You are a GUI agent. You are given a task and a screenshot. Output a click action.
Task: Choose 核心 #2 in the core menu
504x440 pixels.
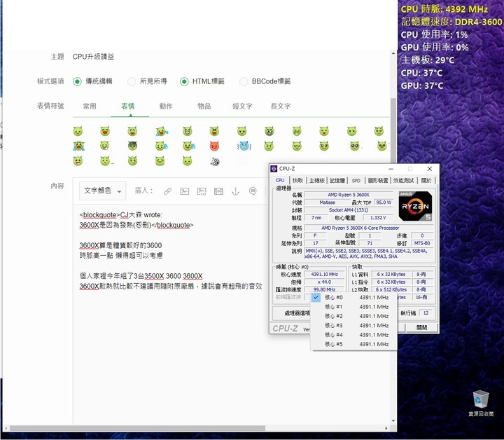(353, 316)
